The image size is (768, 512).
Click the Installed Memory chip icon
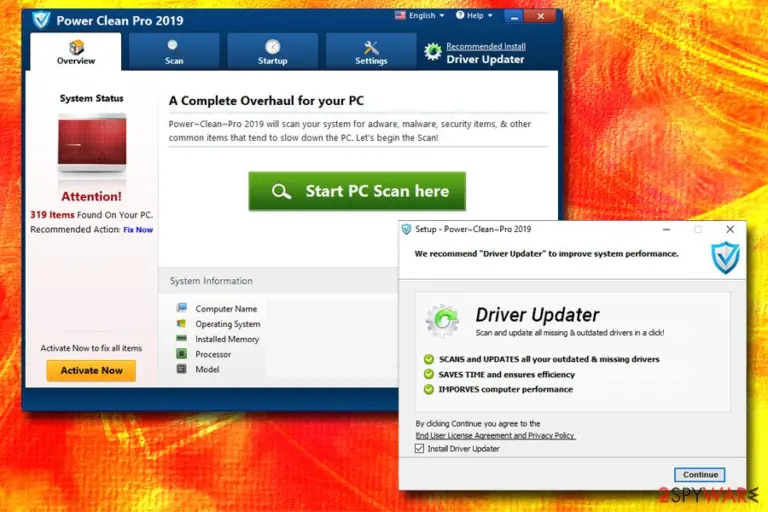(181, 338)
